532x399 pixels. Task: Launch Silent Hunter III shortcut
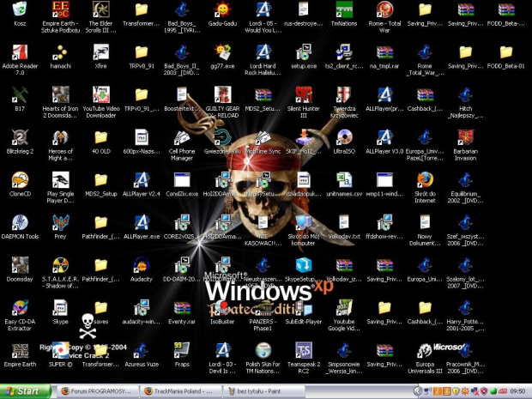[x=304, y=94]
